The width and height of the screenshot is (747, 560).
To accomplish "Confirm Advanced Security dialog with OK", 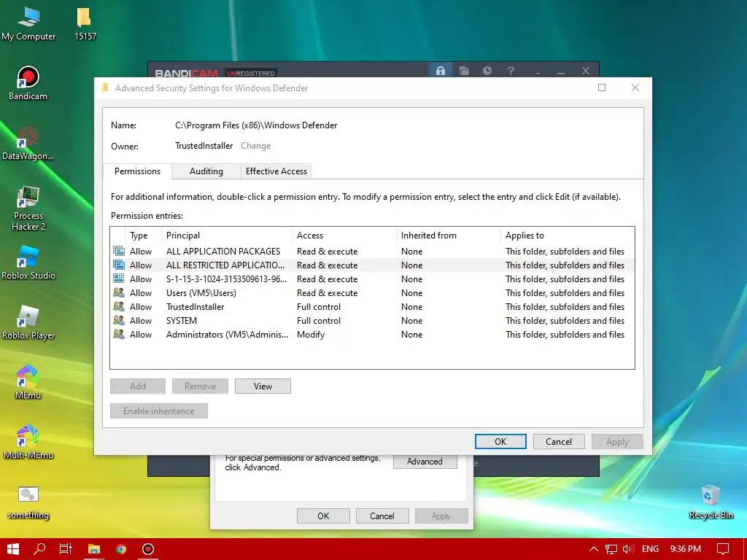I will [500, 441].
